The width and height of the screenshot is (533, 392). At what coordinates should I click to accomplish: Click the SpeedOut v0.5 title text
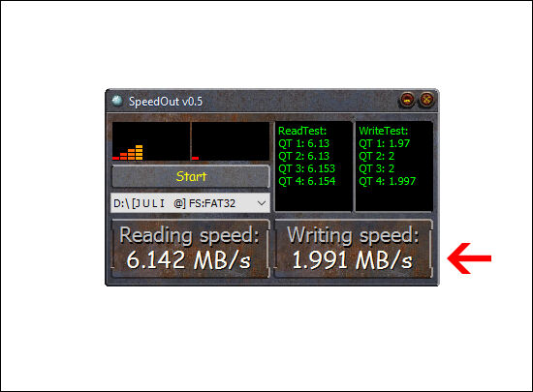[166, 101]
